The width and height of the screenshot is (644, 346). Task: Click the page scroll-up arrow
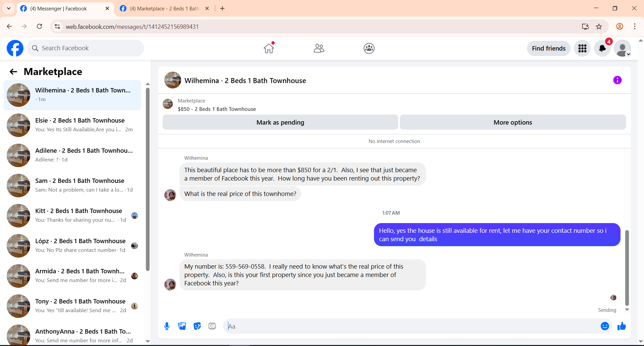[x=641, y=41]
